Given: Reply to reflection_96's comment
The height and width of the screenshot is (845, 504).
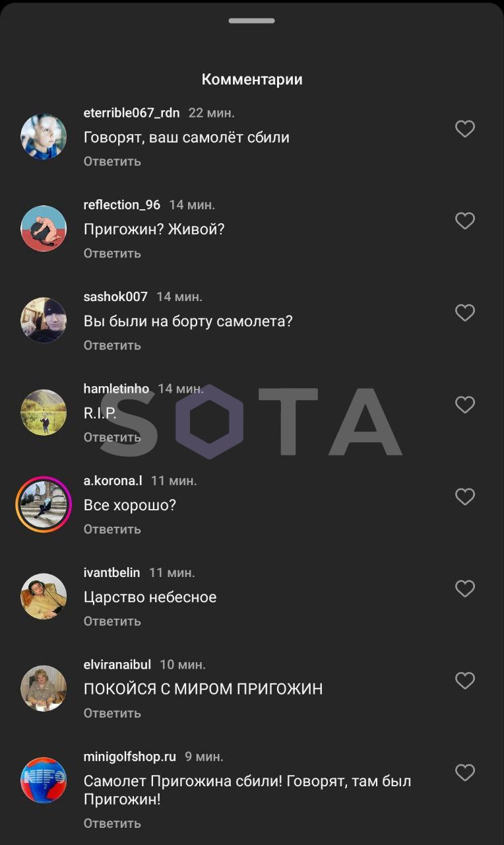Looking at the screenshot, I should pos(112,253).
